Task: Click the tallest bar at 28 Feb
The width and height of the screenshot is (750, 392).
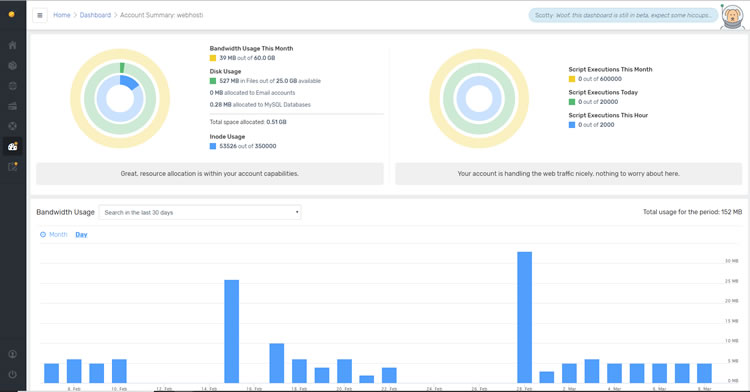Action: pyautogui.click(x=524, y=317)
